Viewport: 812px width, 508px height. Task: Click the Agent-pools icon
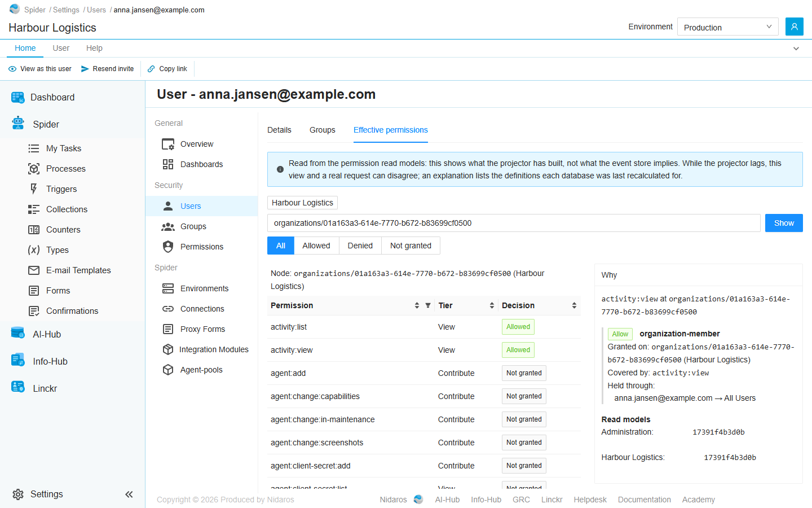coord(168,370)
